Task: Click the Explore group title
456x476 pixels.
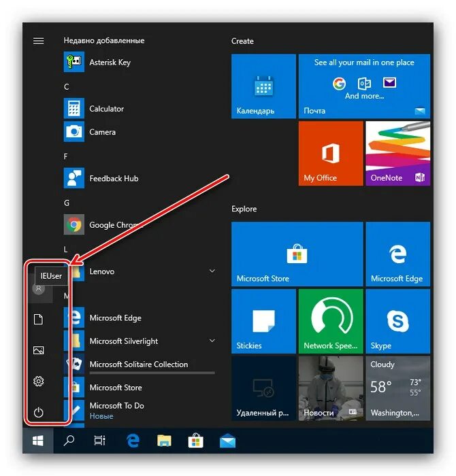Action: 244,209
